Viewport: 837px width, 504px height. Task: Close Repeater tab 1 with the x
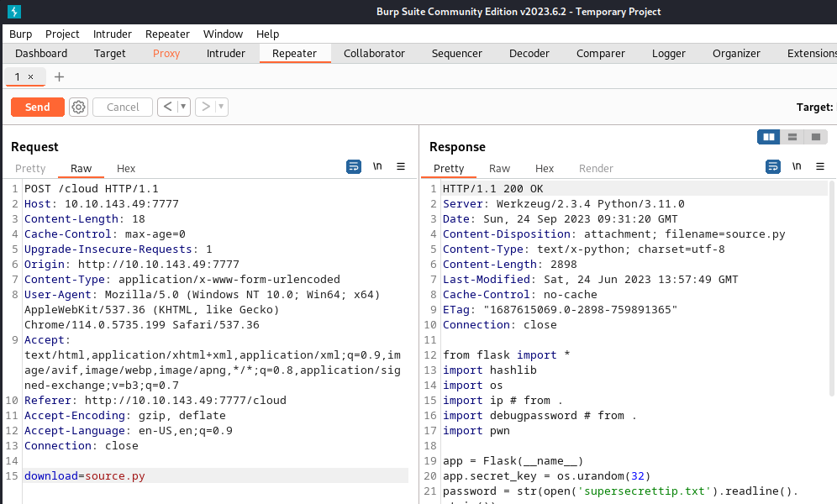click(31, 76)
